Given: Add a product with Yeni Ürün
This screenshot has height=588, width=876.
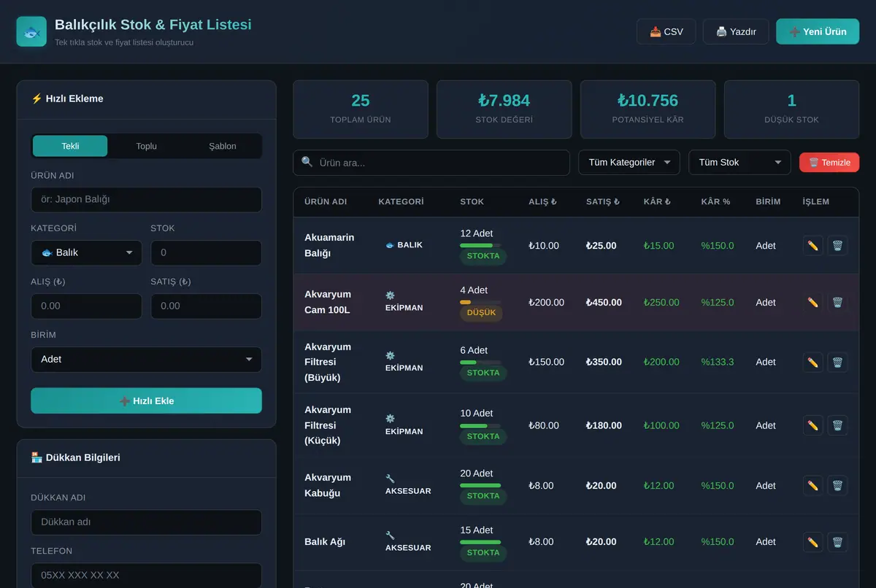Looking at the screenshot, I should [x=818, y=31].
